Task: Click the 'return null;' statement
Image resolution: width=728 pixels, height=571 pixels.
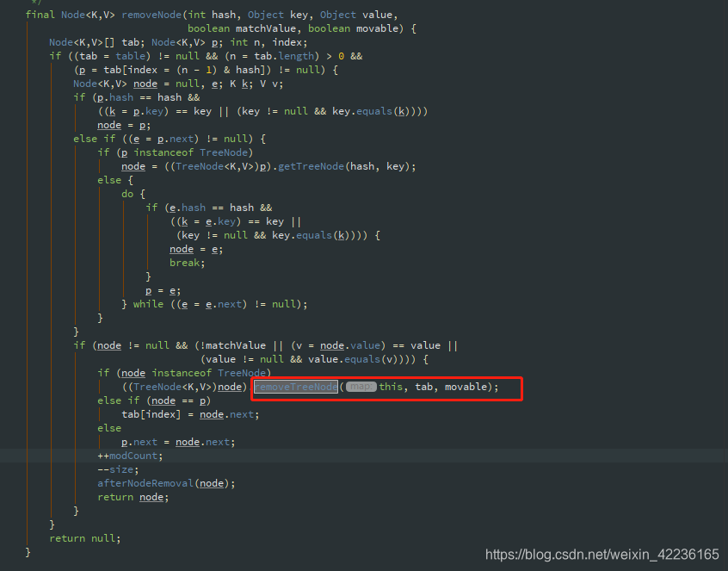Action: pos(85,538)
